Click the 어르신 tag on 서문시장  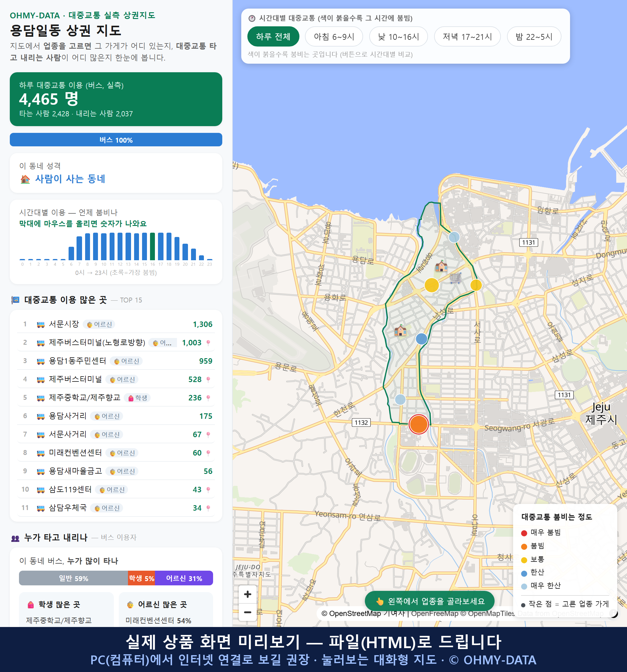click(99, 325)
